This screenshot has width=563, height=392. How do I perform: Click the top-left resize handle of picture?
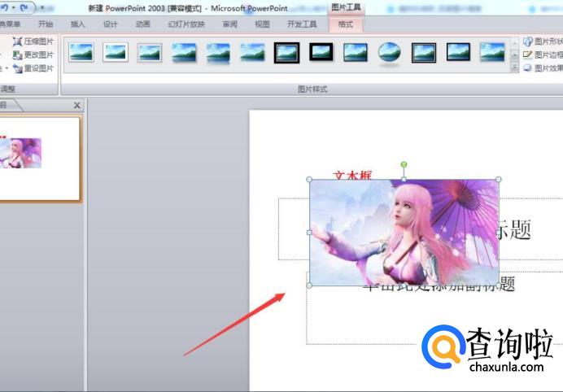pyautogui.click(x=309, y=179)
